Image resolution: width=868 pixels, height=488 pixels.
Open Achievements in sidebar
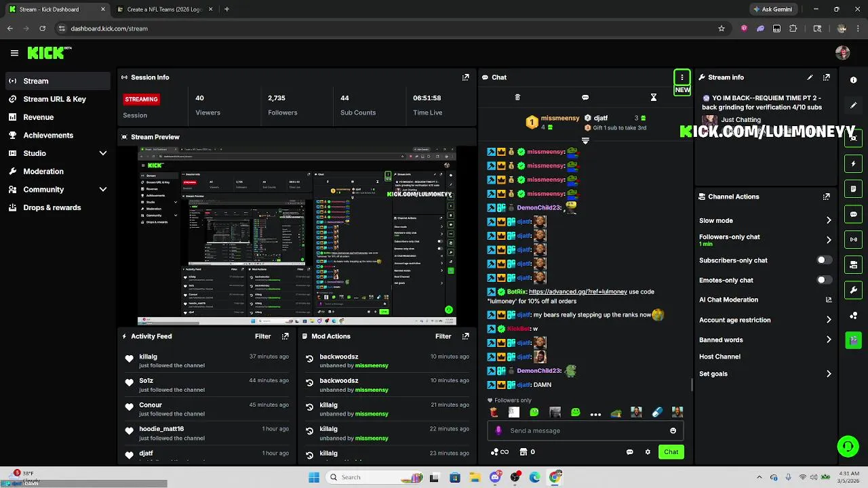[x=48, y=135]
